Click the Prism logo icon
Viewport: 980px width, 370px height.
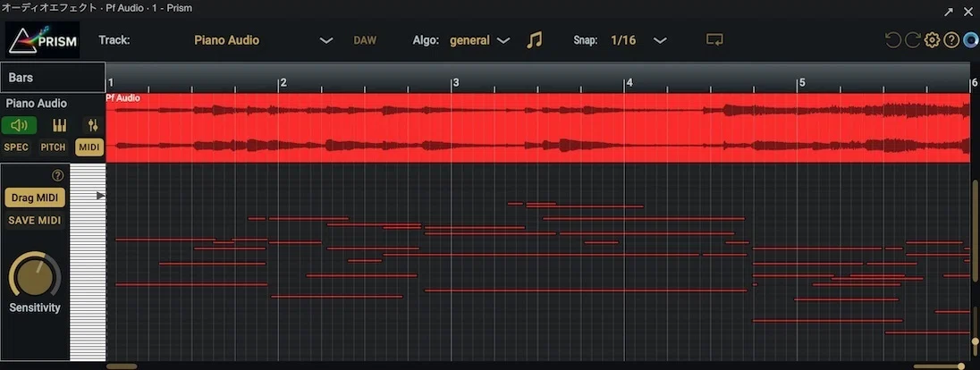43,40
